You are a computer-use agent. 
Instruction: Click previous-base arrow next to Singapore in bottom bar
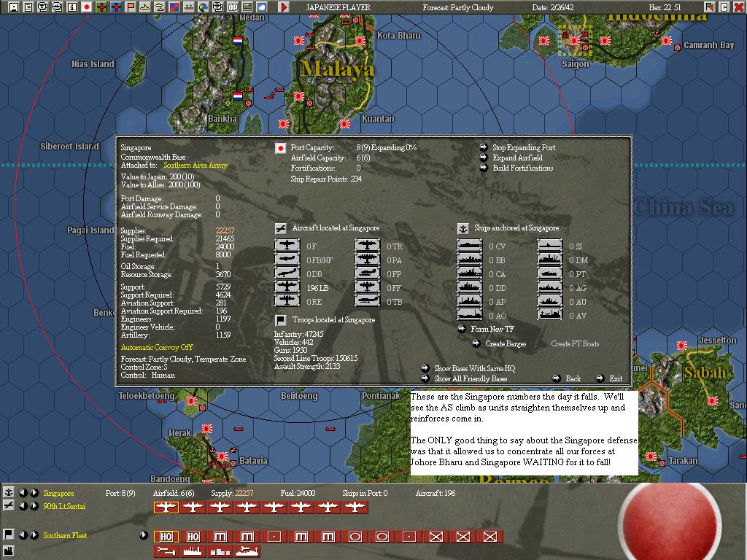click(23, 493)
